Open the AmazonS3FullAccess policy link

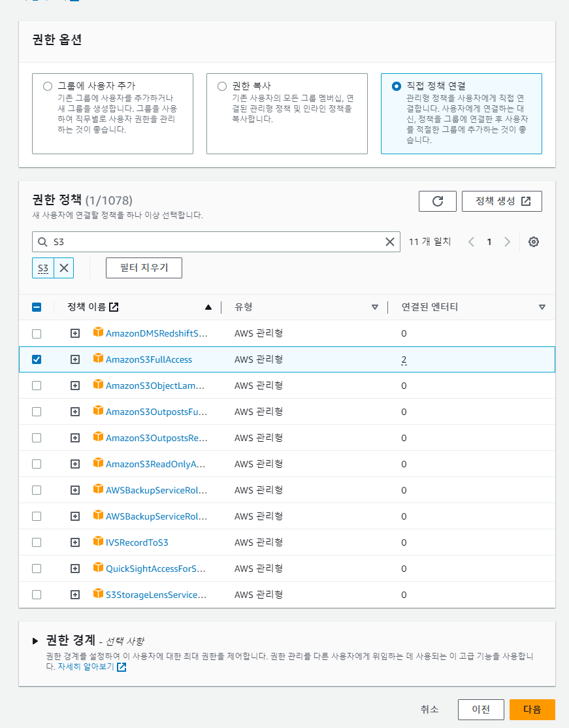click(149, 359)
